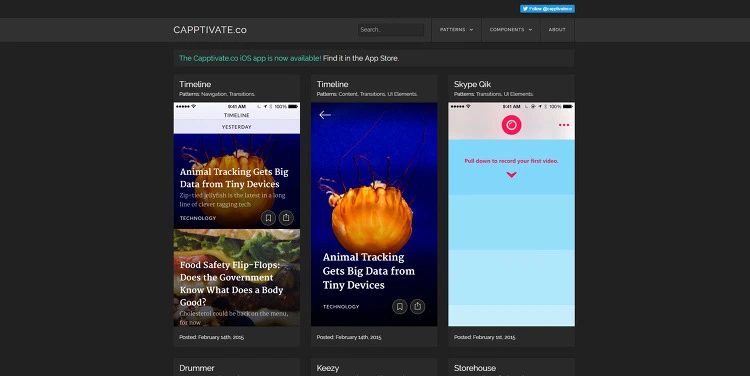This screenshot has height=376, width=750.
Task: Click the CAPPTIVATE.co site logo
Action: coord(210,30)
